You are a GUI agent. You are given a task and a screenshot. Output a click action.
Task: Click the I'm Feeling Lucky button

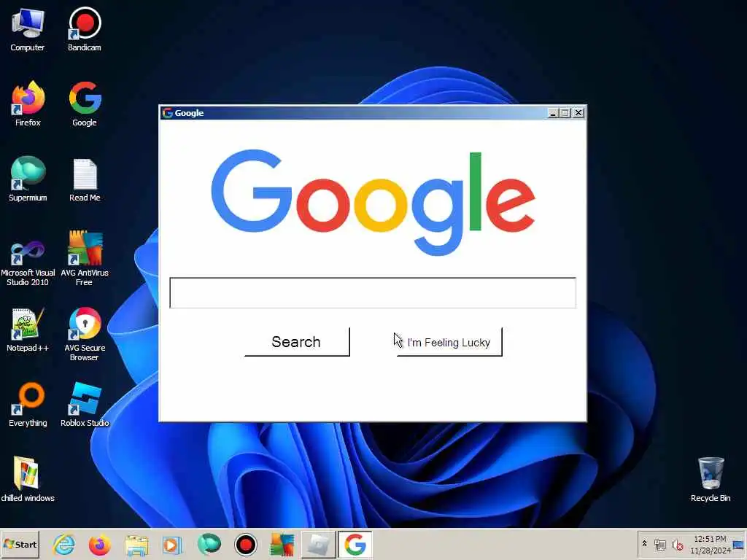[449, 341]
